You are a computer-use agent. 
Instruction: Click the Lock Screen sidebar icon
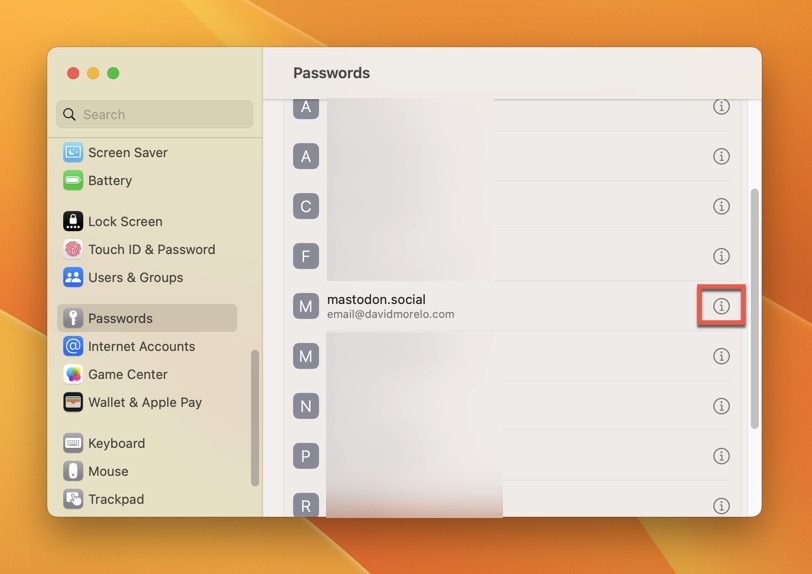click(73, 221)
